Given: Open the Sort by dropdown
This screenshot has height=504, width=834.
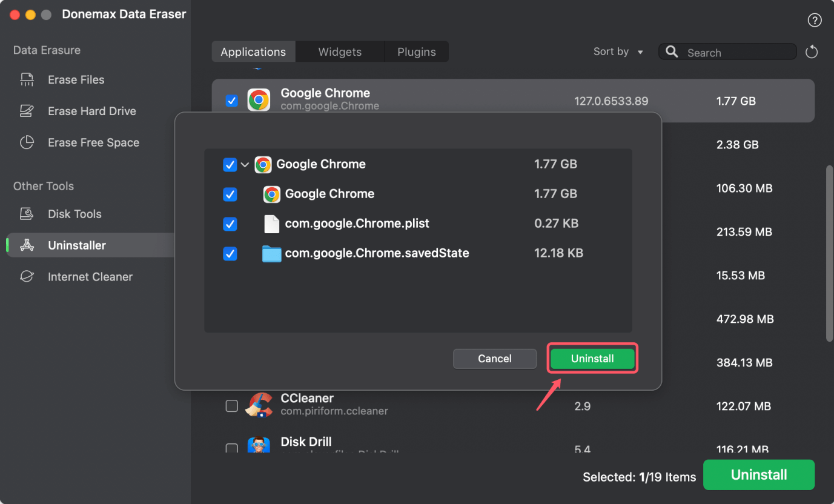Looking at the screenshot, I should (x=618, y=52).
